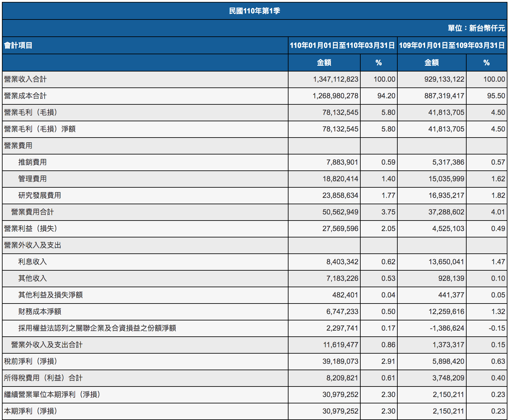The height and width of the screenshot is (420, 510).
Task: Click the 5,898,420 pre-tax income value
Action: pyautogui.click(x=448, y=361)
